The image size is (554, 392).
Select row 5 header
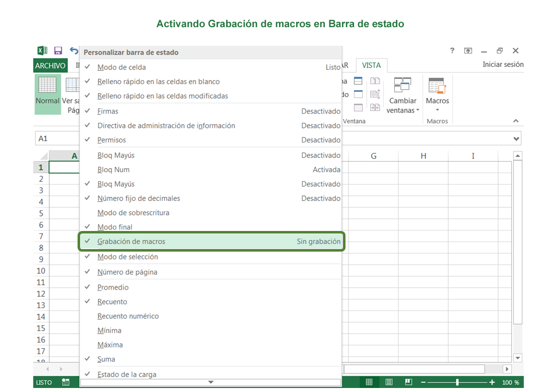(41, 213)
